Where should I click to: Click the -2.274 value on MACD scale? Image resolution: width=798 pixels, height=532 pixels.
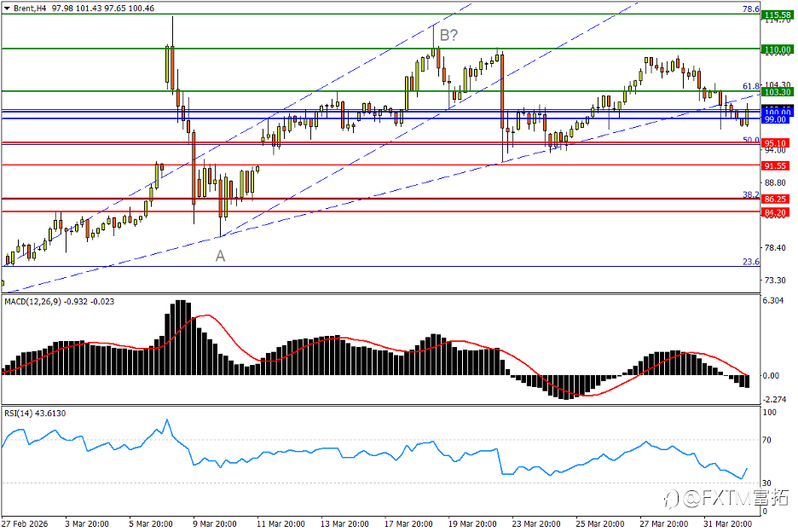pyautogui.click(x=774, y=399)
